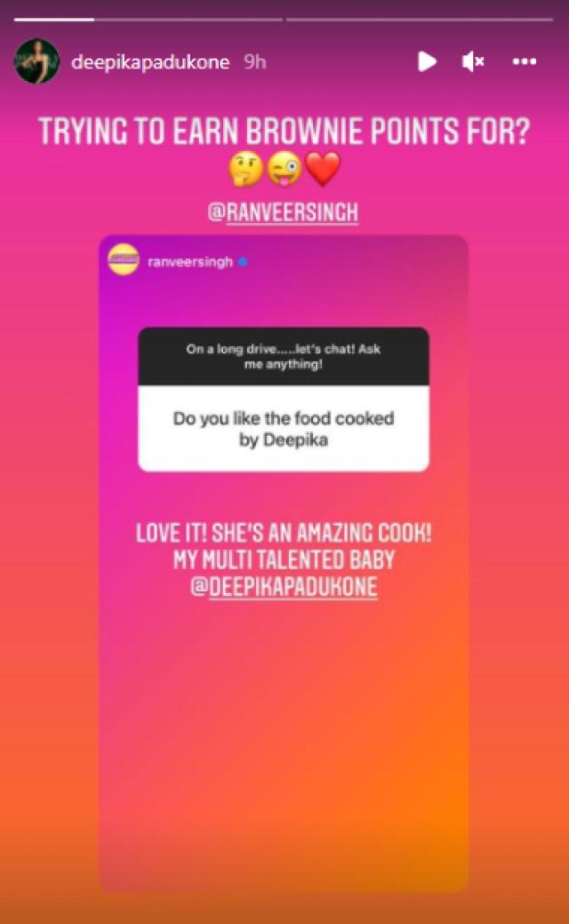Tap the thinking face emoji

click(x=245, y=169)
